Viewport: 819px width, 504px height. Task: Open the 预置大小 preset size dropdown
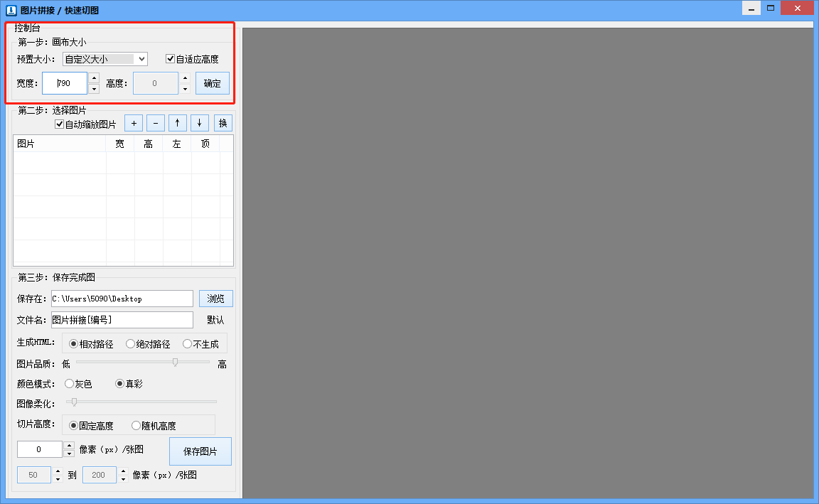105,59
